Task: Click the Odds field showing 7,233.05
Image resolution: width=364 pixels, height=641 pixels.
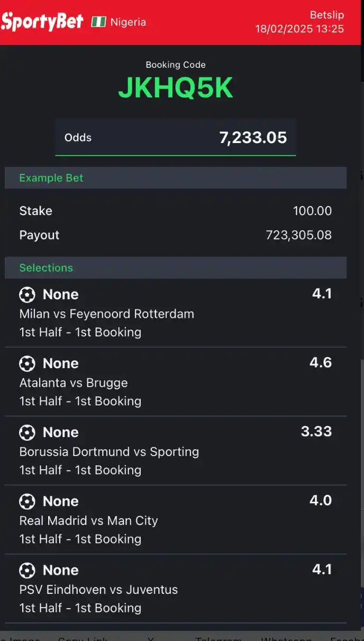Action: 176,138
